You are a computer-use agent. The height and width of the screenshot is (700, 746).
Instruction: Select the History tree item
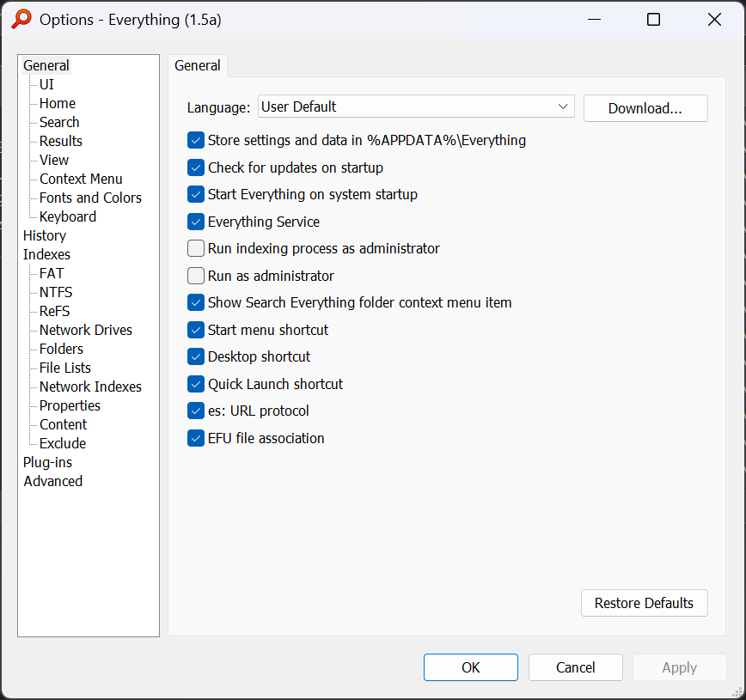point(45,235)
